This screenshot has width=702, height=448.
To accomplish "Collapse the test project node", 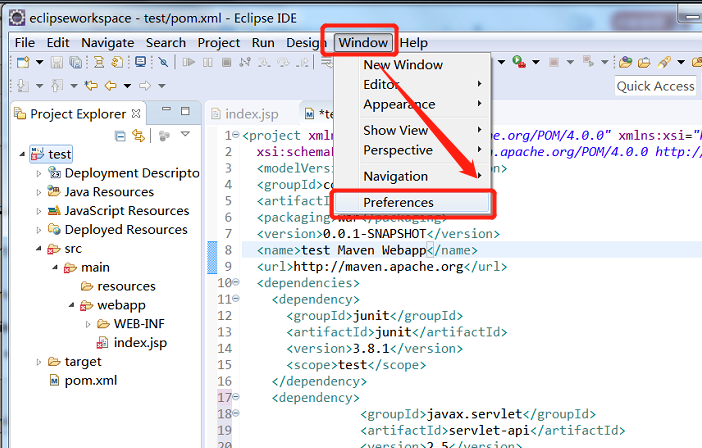I will (22, 154).
